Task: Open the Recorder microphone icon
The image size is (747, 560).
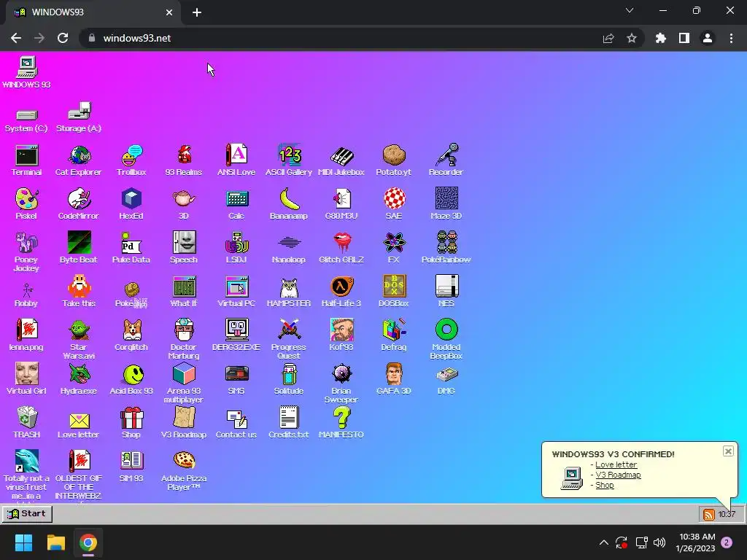Action: click(x=446, y=160)
